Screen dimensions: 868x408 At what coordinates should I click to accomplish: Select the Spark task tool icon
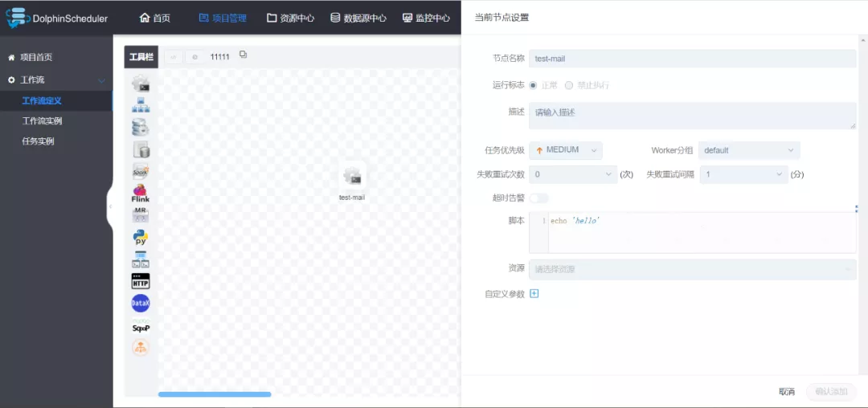141,171
